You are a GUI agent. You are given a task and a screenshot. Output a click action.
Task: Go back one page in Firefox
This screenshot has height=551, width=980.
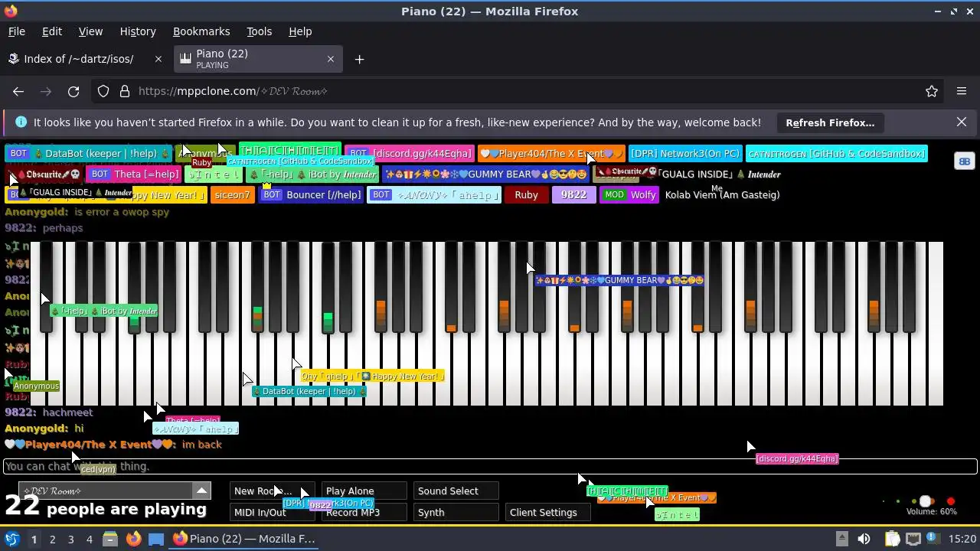coord(18,91)
